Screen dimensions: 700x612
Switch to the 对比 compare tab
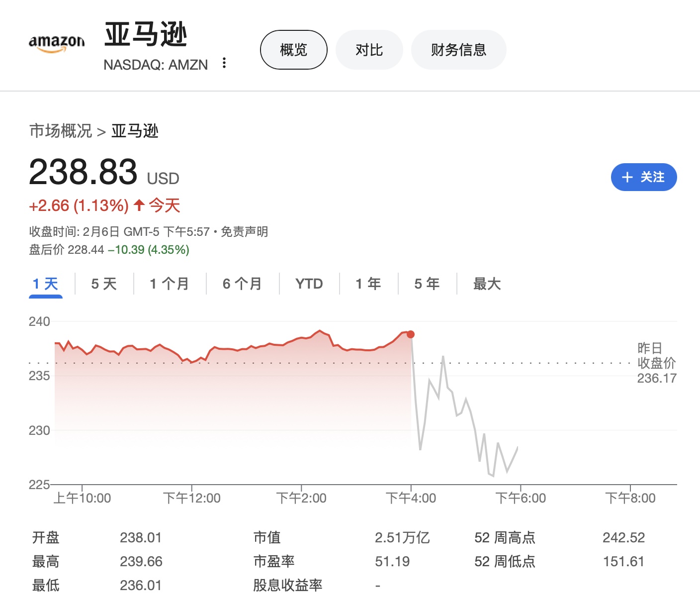pos(369,50)
